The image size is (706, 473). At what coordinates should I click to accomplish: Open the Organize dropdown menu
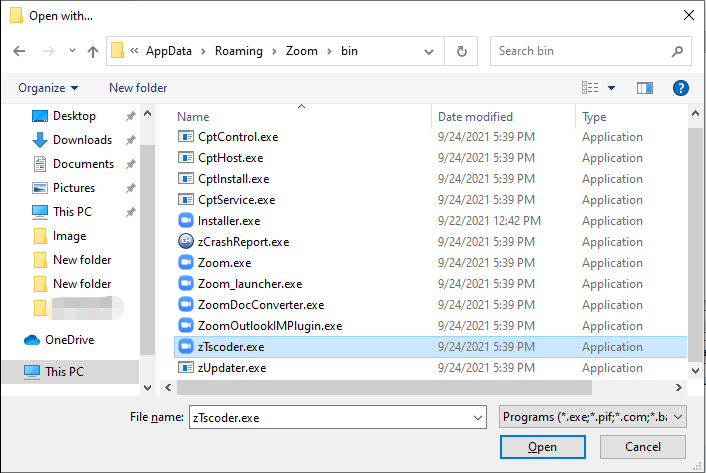[x=48, y=88]
